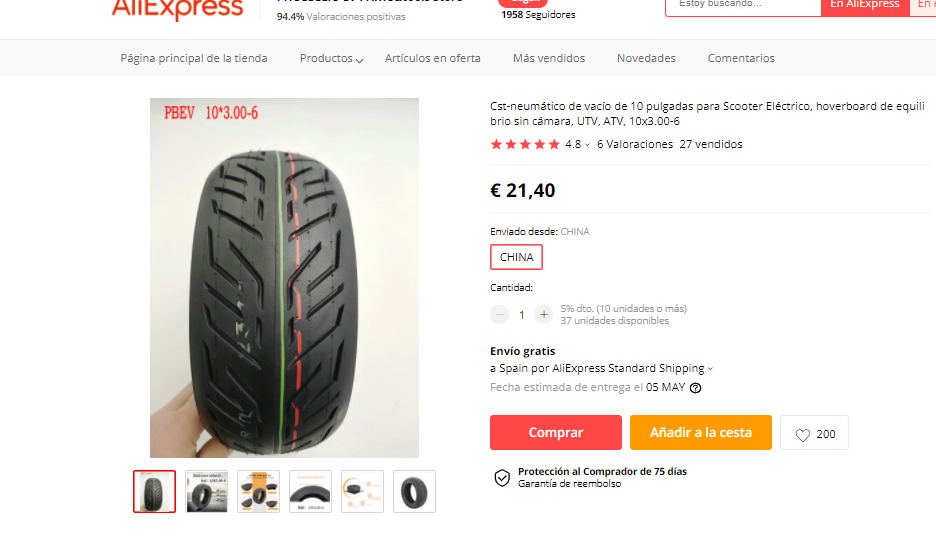Image resolution: width=936 pixels, height=536 pixels.
Task: Click the Estoy buscando search field
Action: pos(744,5)
